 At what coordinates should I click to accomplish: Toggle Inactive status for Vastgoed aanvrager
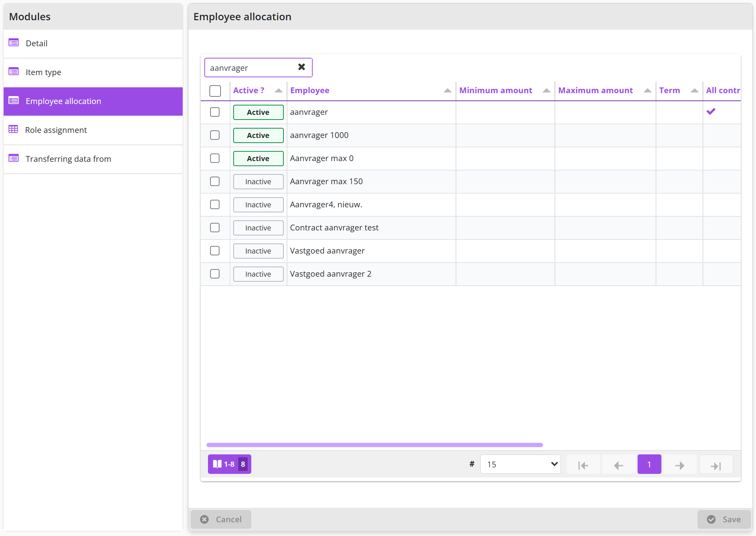[258, 251]
